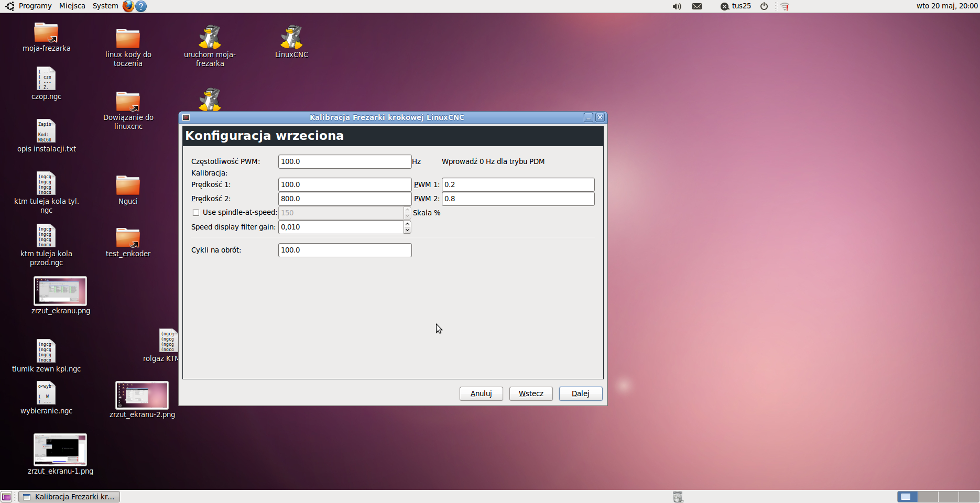Click the Prędkość 2 input field
This screenshot has width=980, height=503.
pos(345,199)
